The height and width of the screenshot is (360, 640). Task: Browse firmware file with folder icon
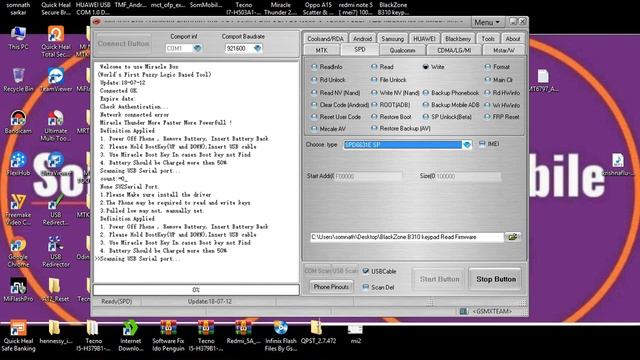[x=513, y=237]
